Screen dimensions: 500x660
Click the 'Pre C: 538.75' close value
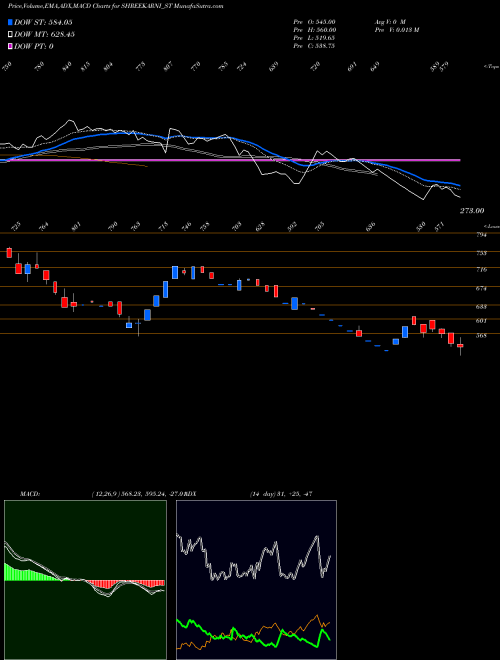click(x=314, y=46)
